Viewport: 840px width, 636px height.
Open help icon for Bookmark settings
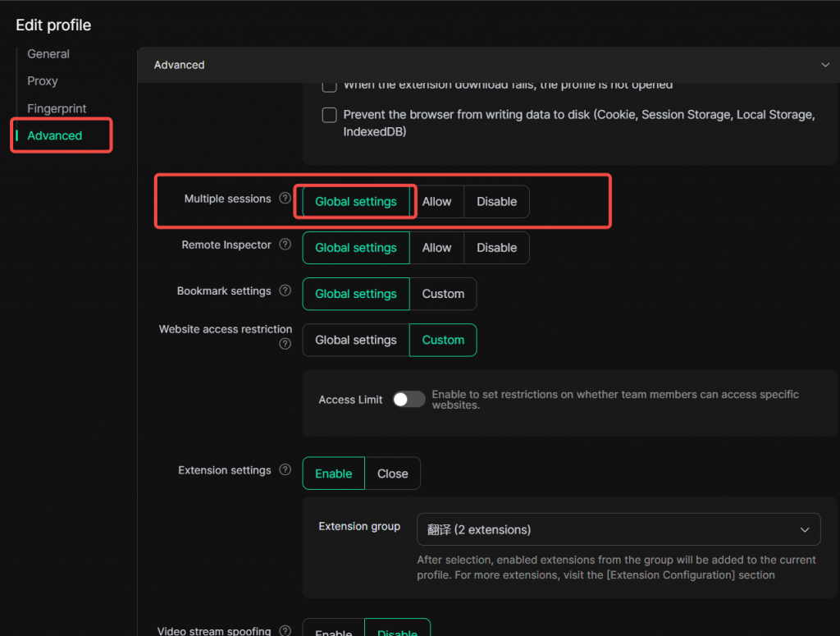[x=285, y=291]
